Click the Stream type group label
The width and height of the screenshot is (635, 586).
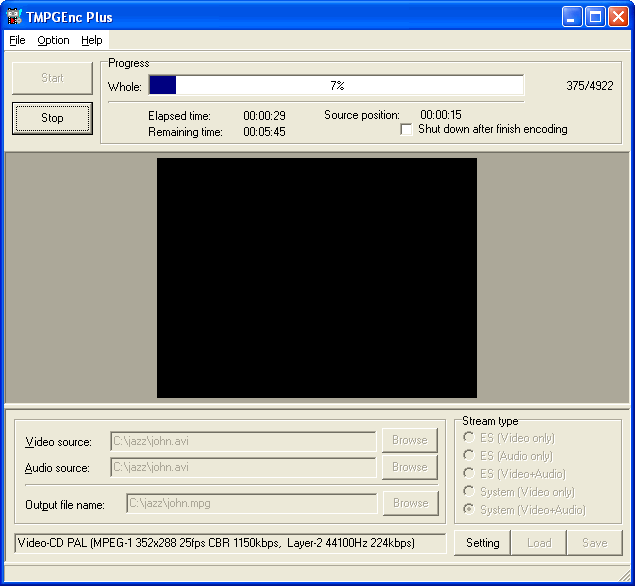[490, 421]
